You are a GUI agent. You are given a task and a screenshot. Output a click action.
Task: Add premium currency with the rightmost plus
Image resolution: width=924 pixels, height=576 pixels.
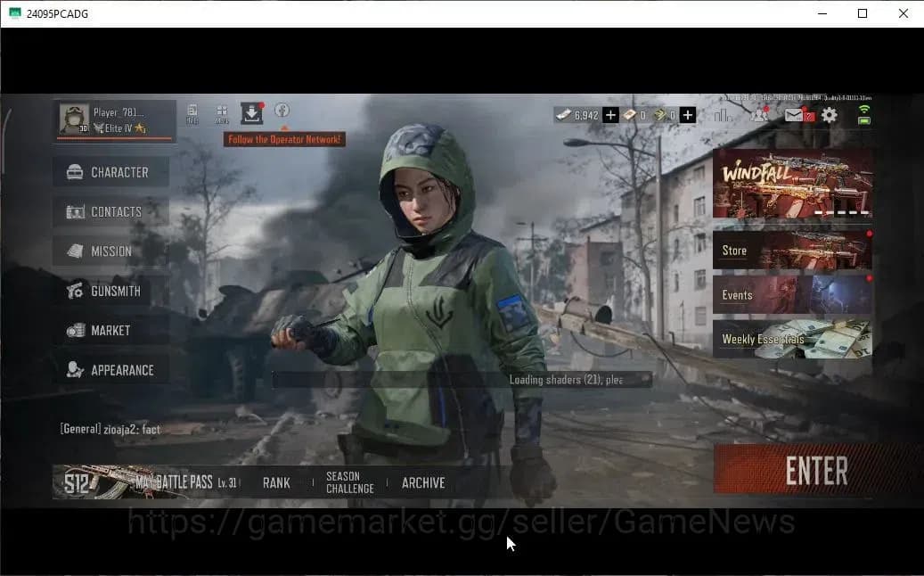(x=687, y=115)
